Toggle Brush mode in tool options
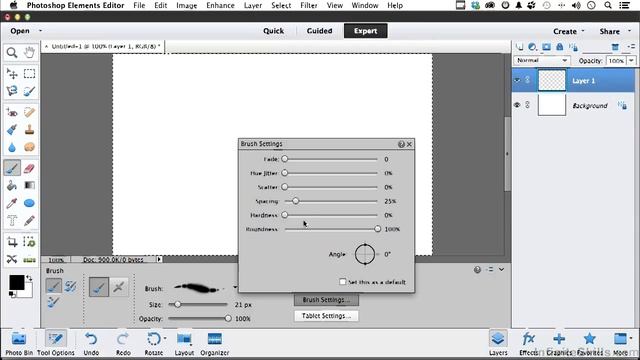640x360 pixels. click(99, 287)
